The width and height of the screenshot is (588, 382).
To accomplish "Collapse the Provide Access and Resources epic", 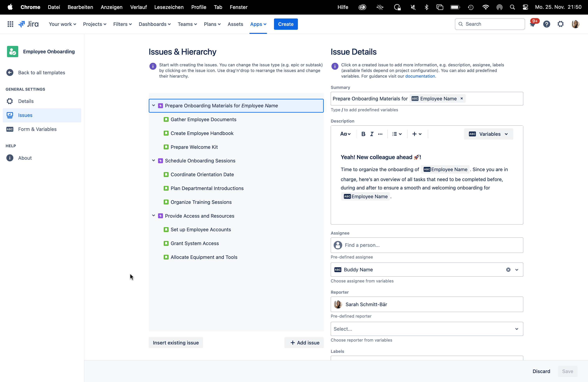I will click(x=153, y=216).
